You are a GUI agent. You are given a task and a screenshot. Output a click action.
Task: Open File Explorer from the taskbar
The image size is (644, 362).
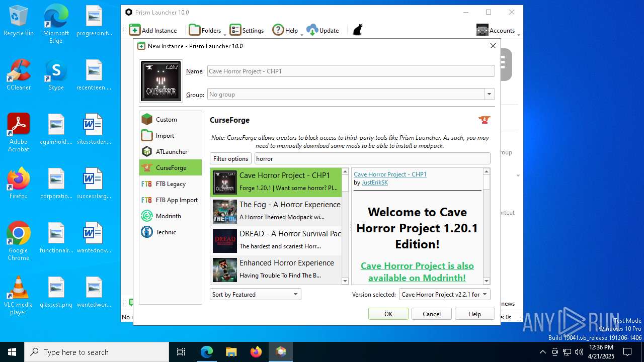[x=231, y=352]
